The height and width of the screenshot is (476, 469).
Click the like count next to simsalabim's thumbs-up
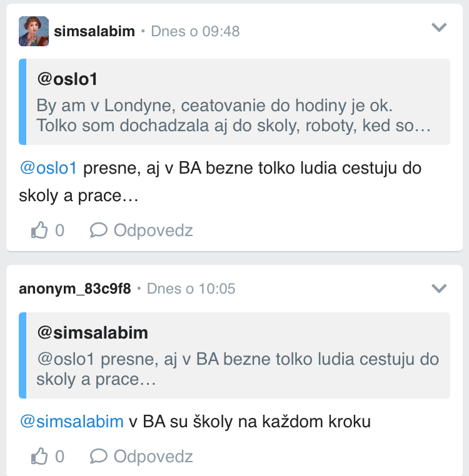tap(59, 231)
